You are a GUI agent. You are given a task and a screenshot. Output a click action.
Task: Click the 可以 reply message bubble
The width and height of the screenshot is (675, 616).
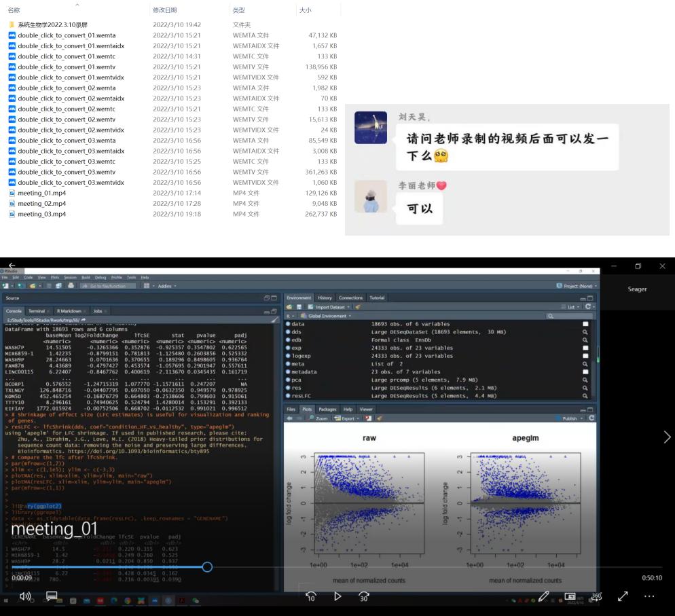pos(419,209)
